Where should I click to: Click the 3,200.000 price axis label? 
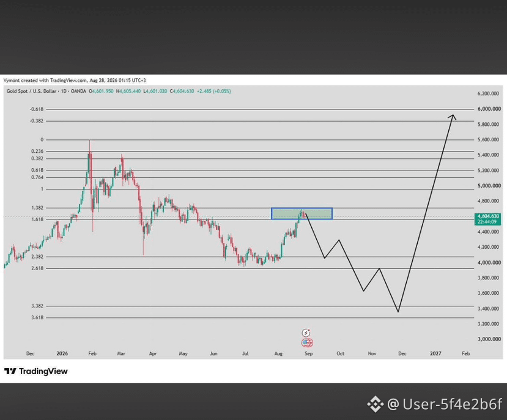pos(488,323)
